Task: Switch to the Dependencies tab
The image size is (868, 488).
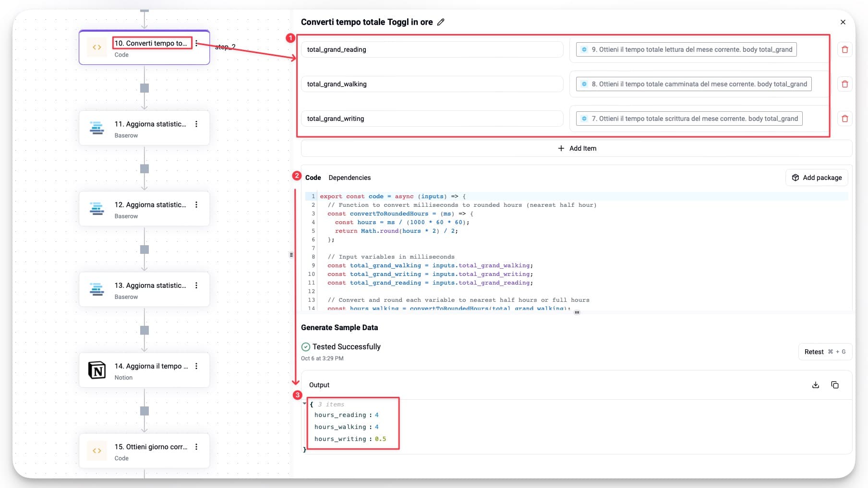Action: pyautogui.click(x=350, y=178)
